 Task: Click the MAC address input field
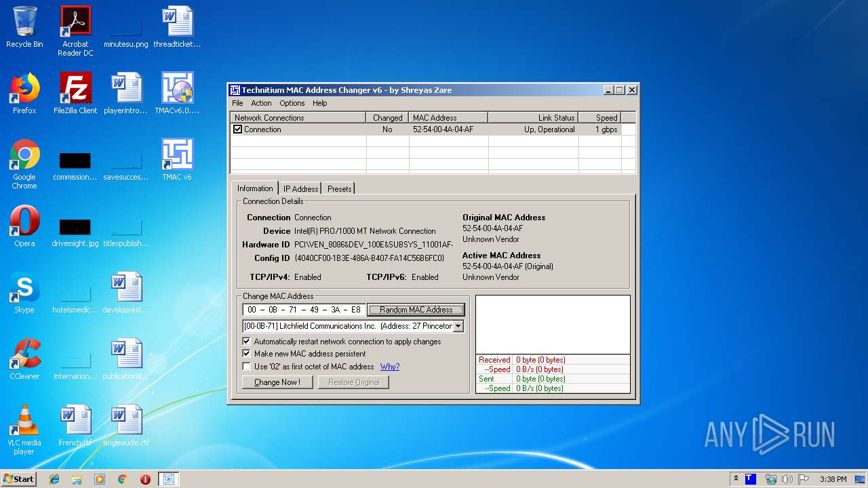click(304, 310)
